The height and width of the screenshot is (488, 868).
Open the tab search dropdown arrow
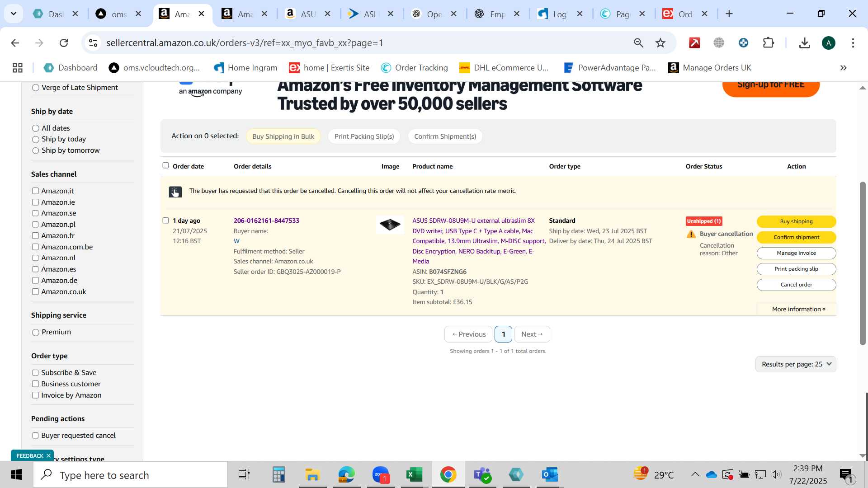pyautogui.click(x=14, y=14)
